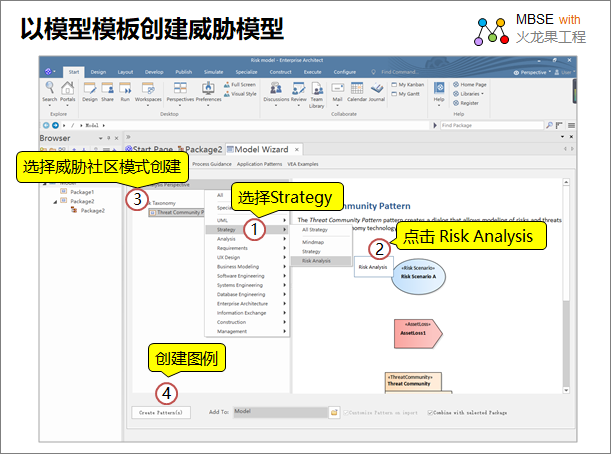The image size is (612, 455).
Task: Switch to the Simulate ribbon tab
Action: 213,72
